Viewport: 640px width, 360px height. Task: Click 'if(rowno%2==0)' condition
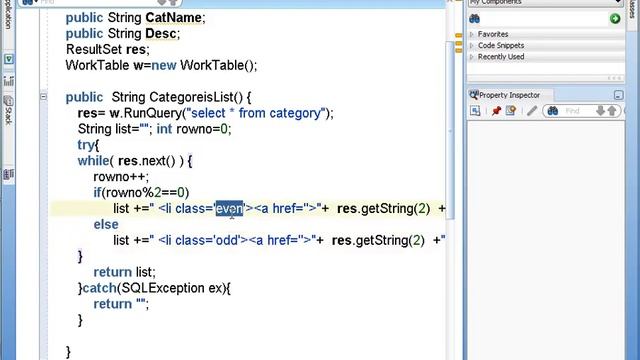click(141, 193)
